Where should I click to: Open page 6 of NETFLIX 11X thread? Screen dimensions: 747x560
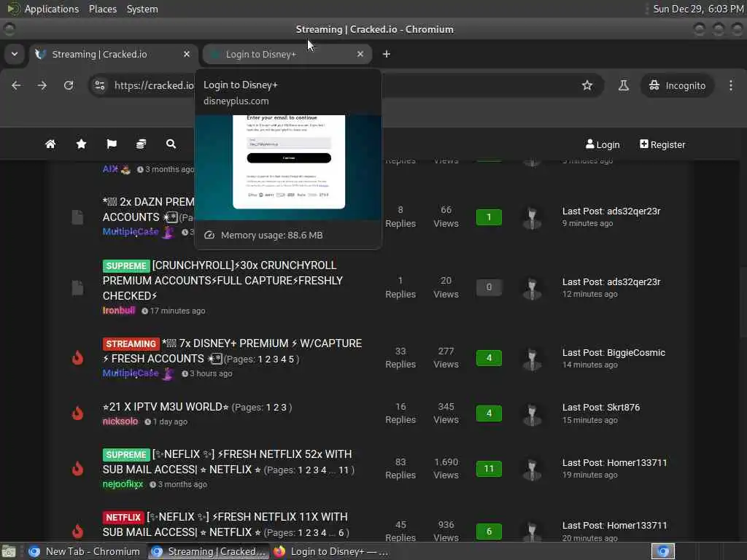(x=341, y=533)
